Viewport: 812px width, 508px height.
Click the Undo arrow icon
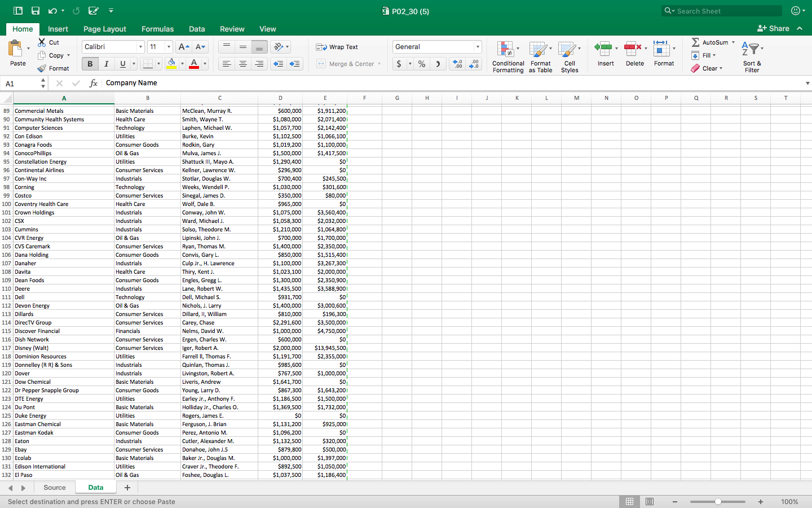click(52, 11)
